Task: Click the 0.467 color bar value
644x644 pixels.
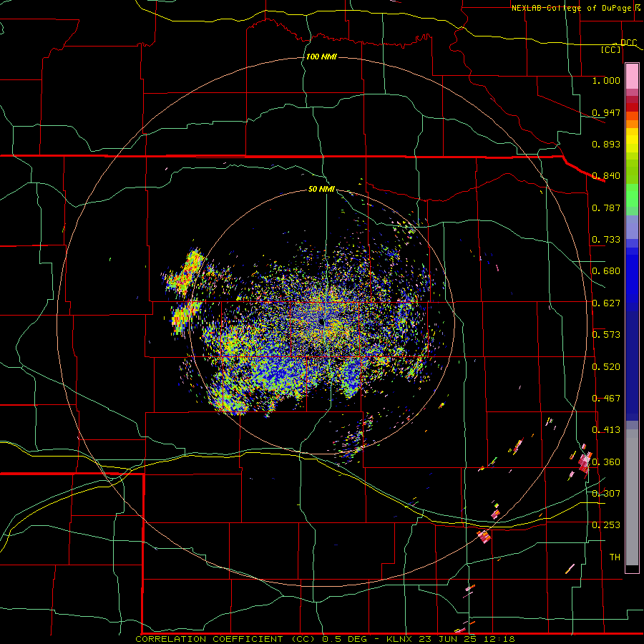Action: pyautogui.click(x=606, y=399)
